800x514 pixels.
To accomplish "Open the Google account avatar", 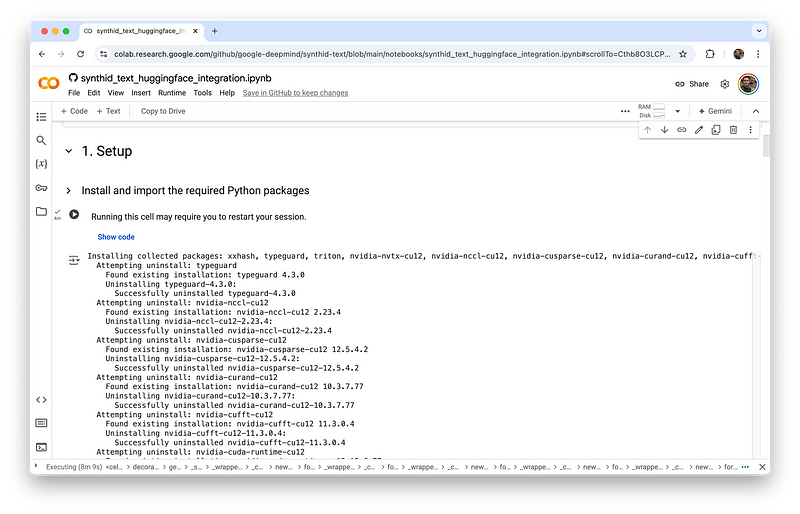I will (748, 84).
